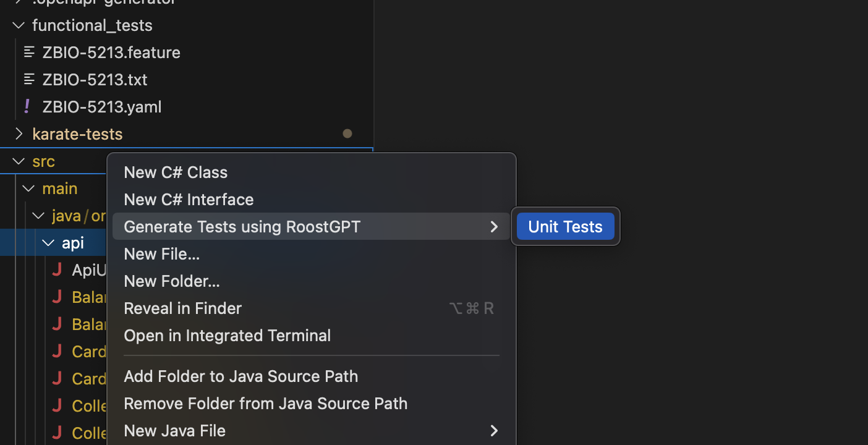
Task: Select Generate Tests using RoostGPT
Action: [x=242, y=226]
